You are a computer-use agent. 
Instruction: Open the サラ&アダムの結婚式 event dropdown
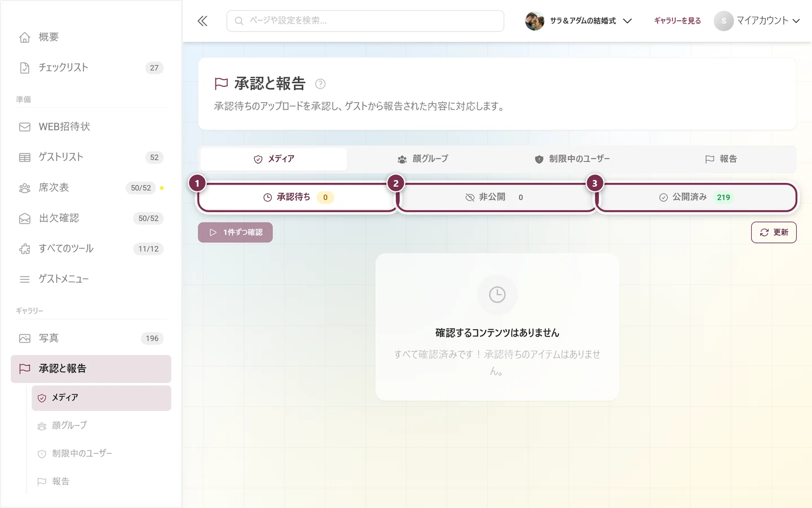[x=579, y=21]
